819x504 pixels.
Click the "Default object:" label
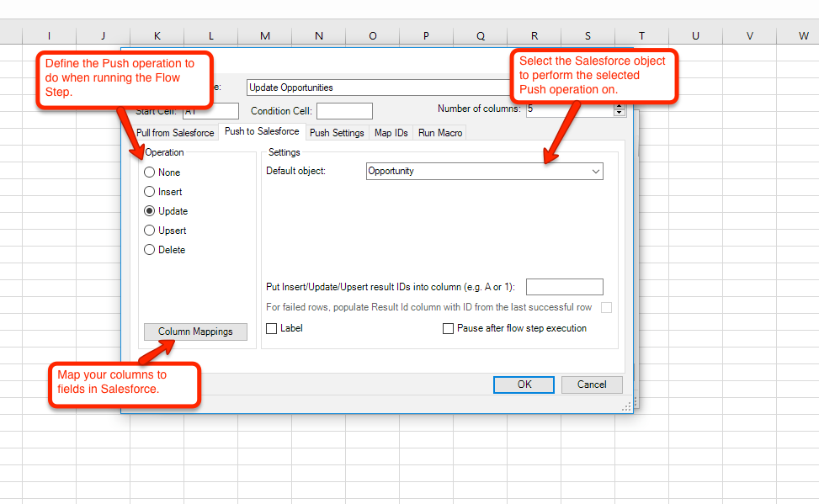(296, 171)
